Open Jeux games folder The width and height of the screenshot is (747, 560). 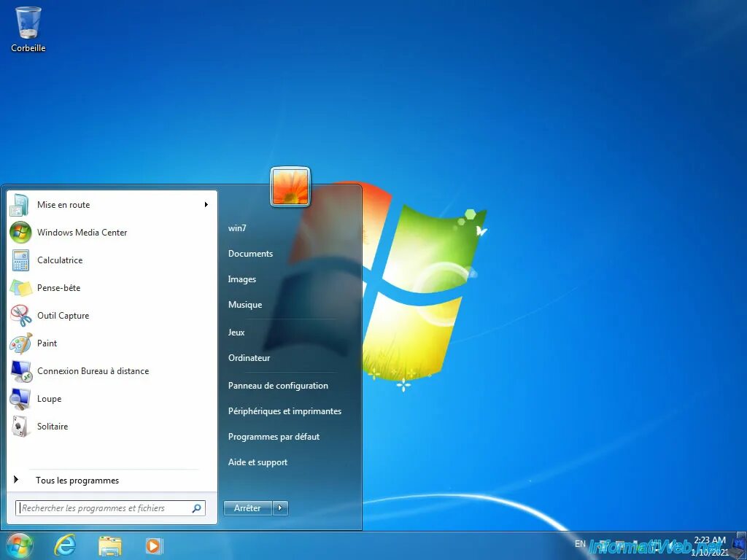coord(236,332)
